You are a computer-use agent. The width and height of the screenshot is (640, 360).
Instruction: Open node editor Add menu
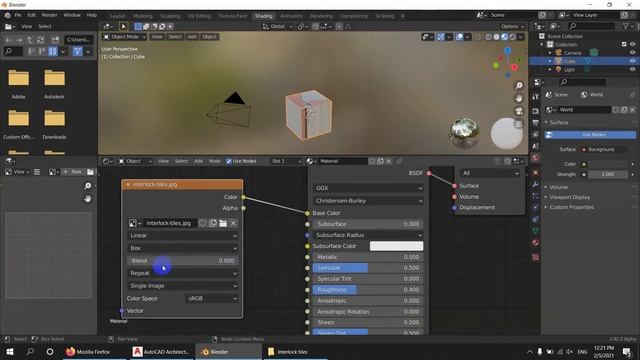click(x=198, y=161)
